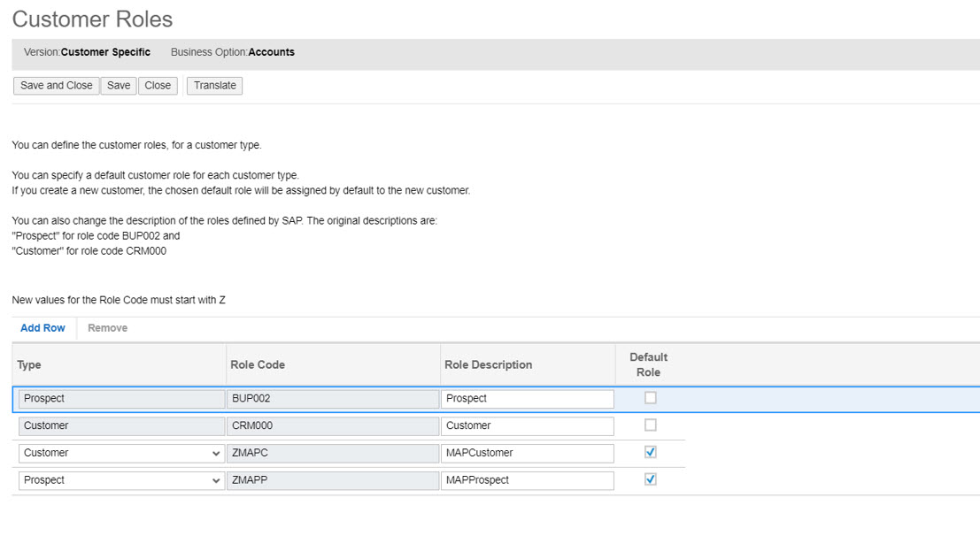The width and height of the screenshot is (980, 536).
Task: Edit Role Description field for BUP002
Action: (528, 399)
